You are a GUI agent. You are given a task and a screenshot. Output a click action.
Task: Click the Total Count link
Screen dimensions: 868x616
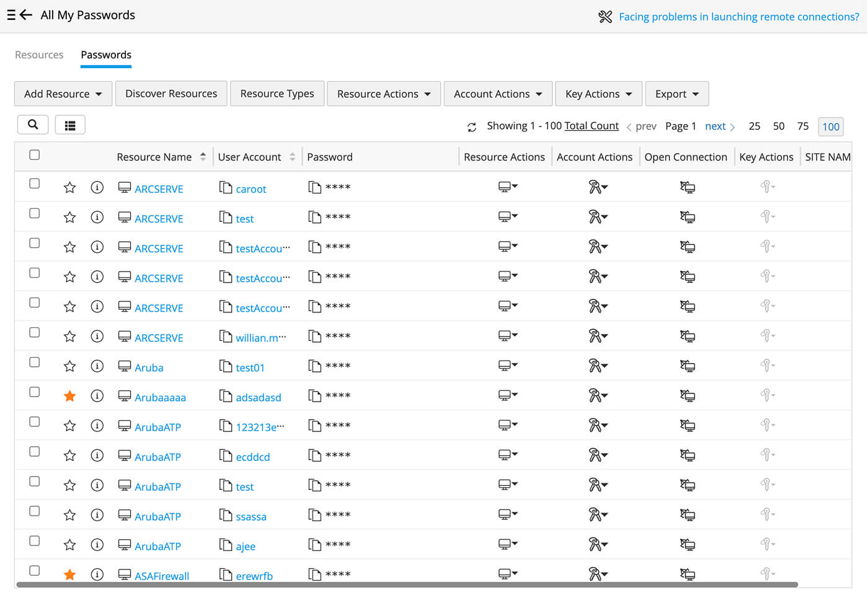point(591,126)
